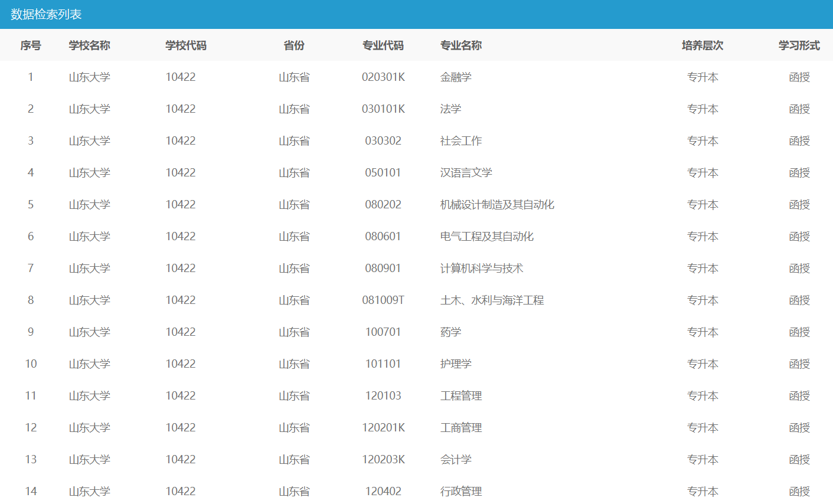Click school code 10422 in 会计学 row
The image size is (833, 504).
[181, 460]
